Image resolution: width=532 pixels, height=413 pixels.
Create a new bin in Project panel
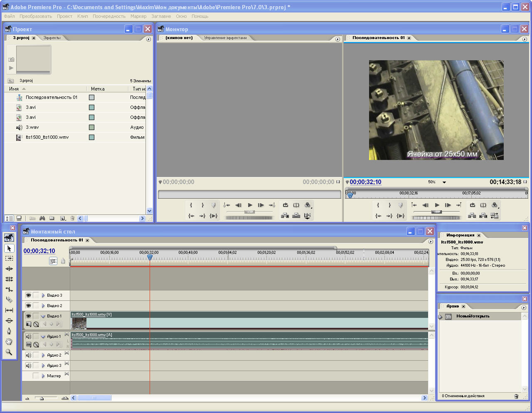(x=52, y=218)
